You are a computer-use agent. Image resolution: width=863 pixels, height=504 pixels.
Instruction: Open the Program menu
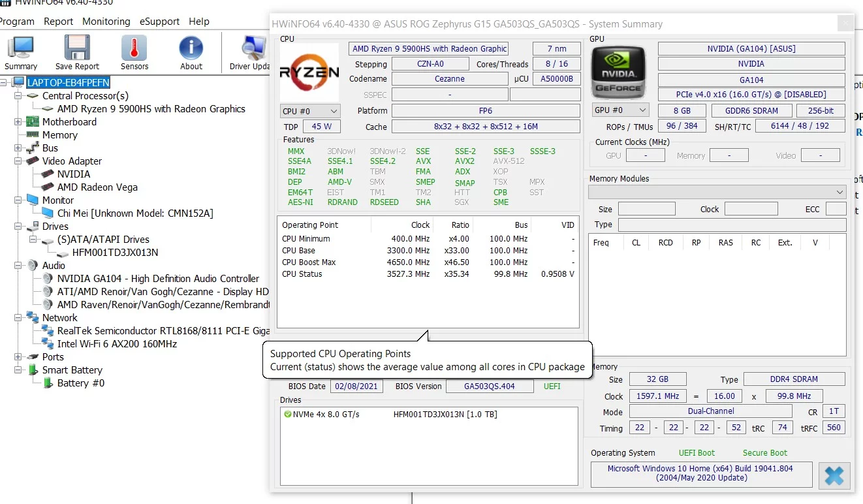(x=17, y=22)
